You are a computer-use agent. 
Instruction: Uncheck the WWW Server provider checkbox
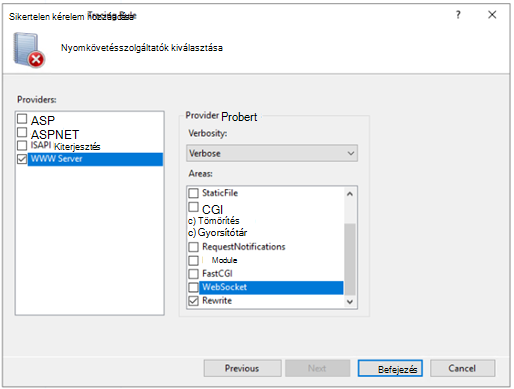(x=22, y=159)
